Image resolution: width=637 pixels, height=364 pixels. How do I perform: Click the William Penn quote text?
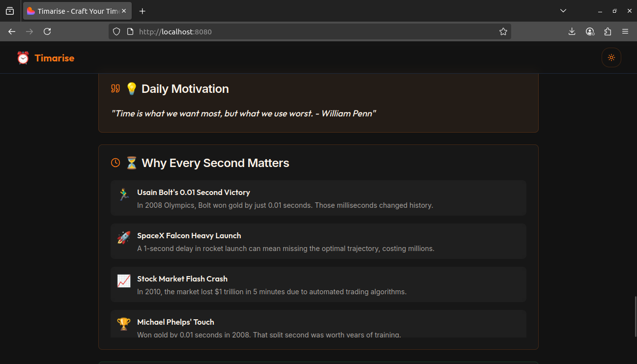point(244,113)
